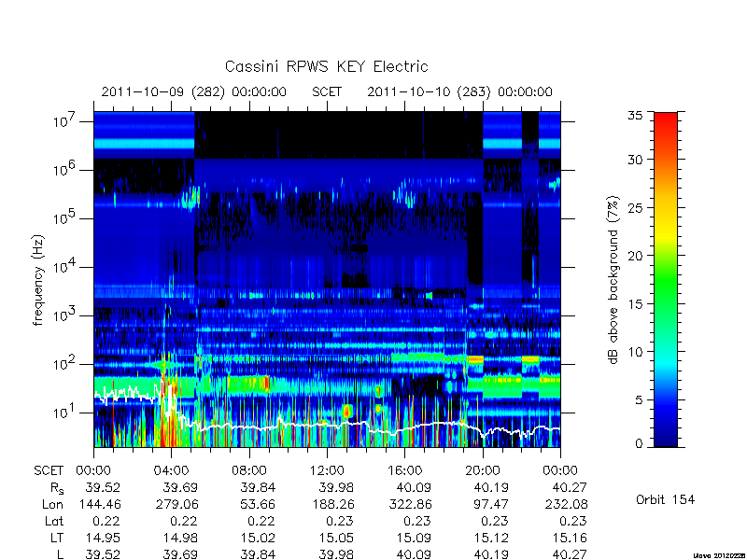
Task: Click the 'Orbit 154' label
Action: [665, 499]
